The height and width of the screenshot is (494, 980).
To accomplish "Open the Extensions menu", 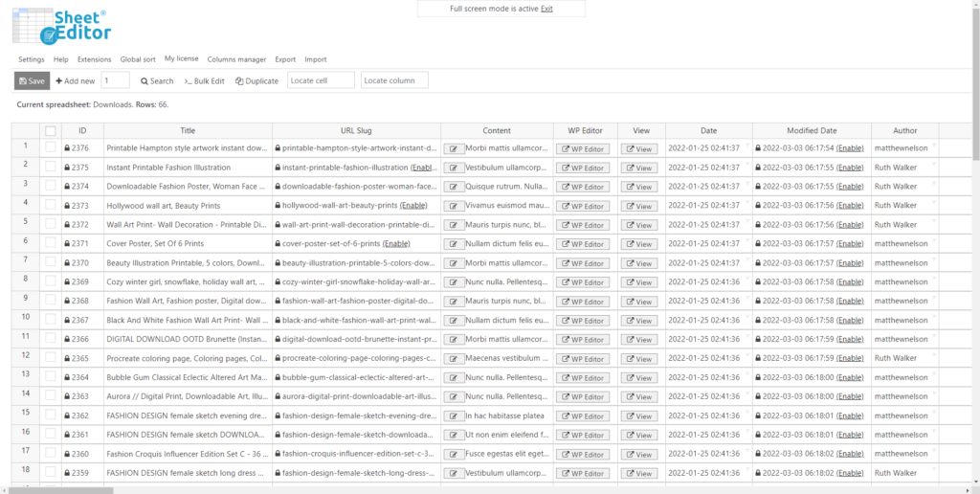I will [x=95, y=59].
